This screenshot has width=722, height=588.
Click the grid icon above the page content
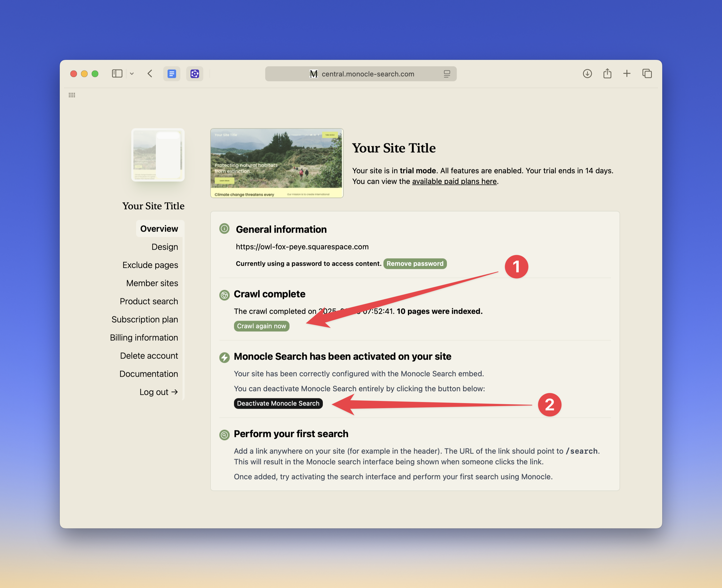pyautogui.click(x=72, y=95)
